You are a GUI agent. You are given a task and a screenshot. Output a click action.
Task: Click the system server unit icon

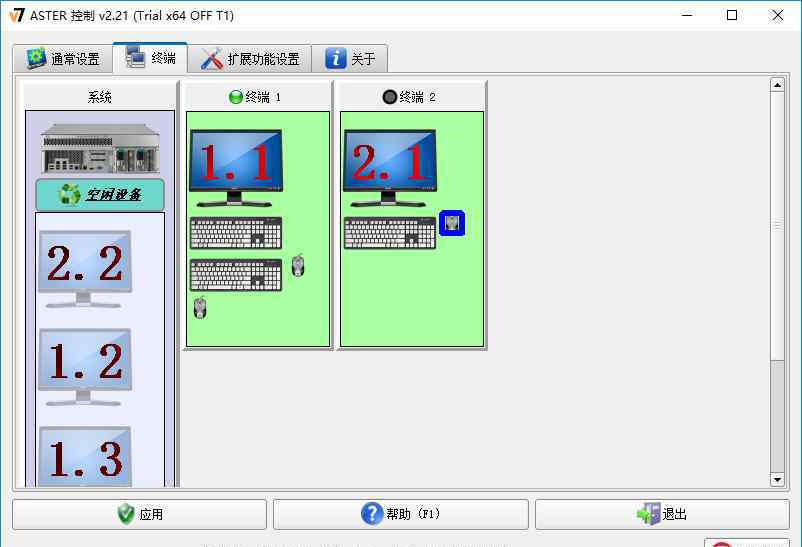100,148
